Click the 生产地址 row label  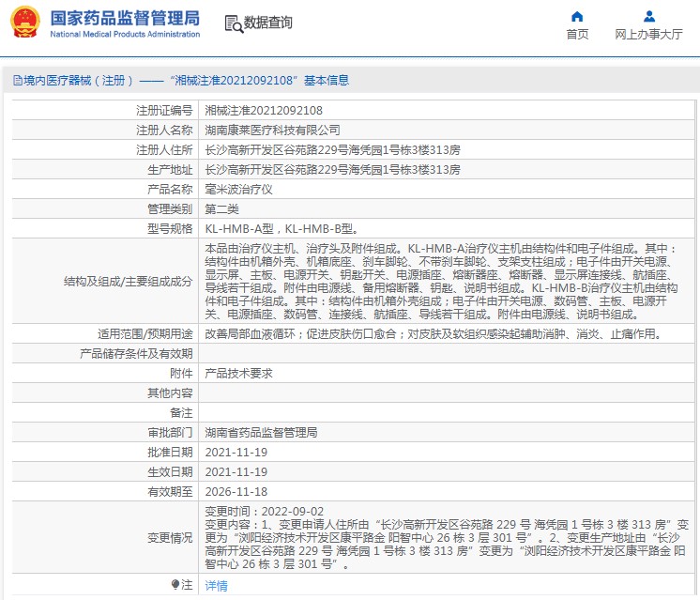(170, 170)
